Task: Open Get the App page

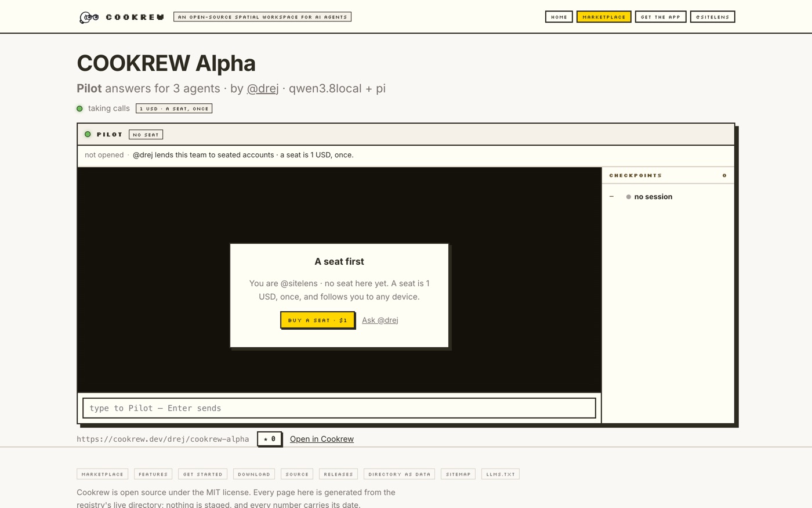Action: tap(661, 17)
